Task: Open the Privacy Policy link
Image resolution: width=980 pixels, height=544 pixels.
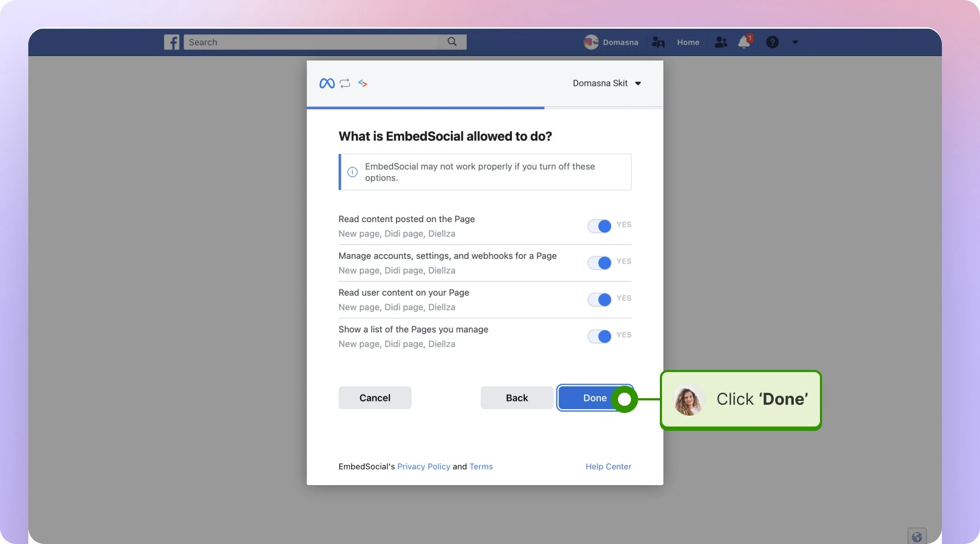Action: [x=424, y=466]
